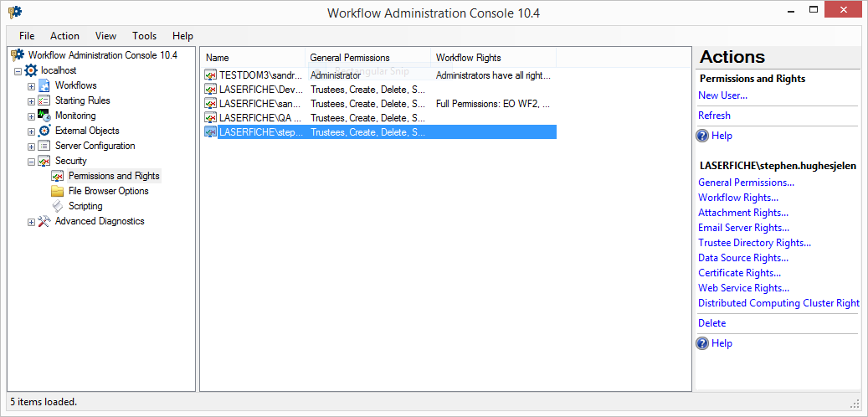Expand the External Objects node
This screenshot has height=417, width=868.
coord(32,131)
